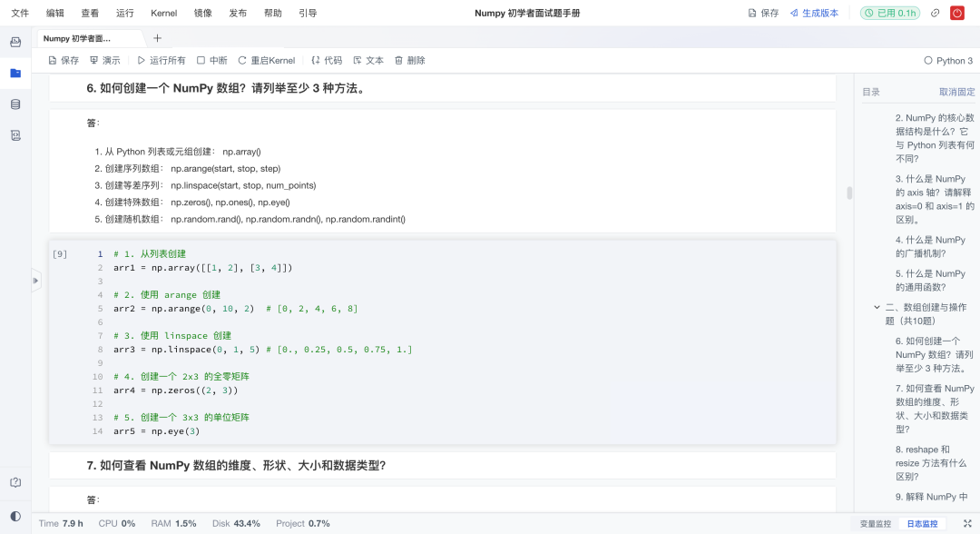
Task: Open the help icon in left sidebar
Action: pos(15,482)
